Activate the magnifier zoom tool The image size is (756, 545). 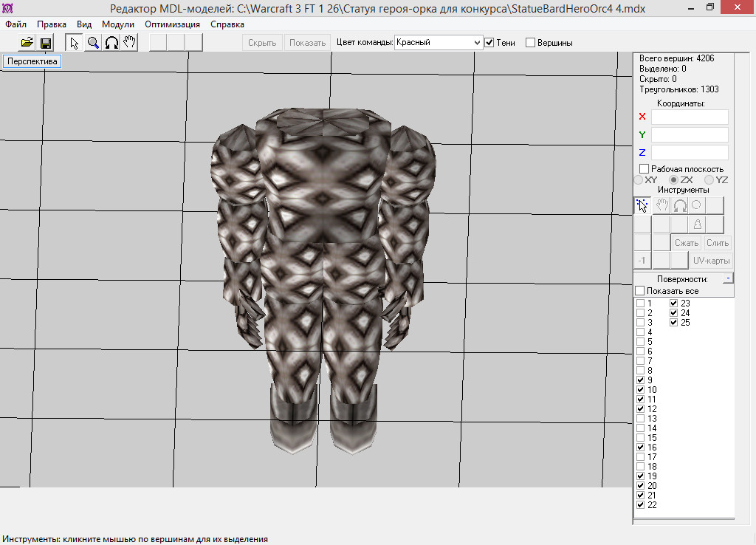(92, 42)
